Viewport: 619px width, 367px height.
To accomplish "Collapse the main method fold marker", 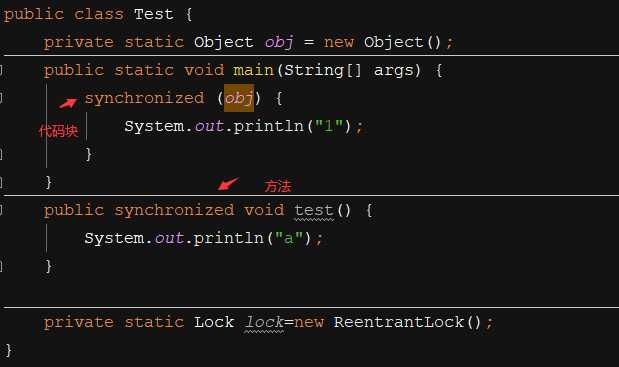I will [x=1, y=71].
